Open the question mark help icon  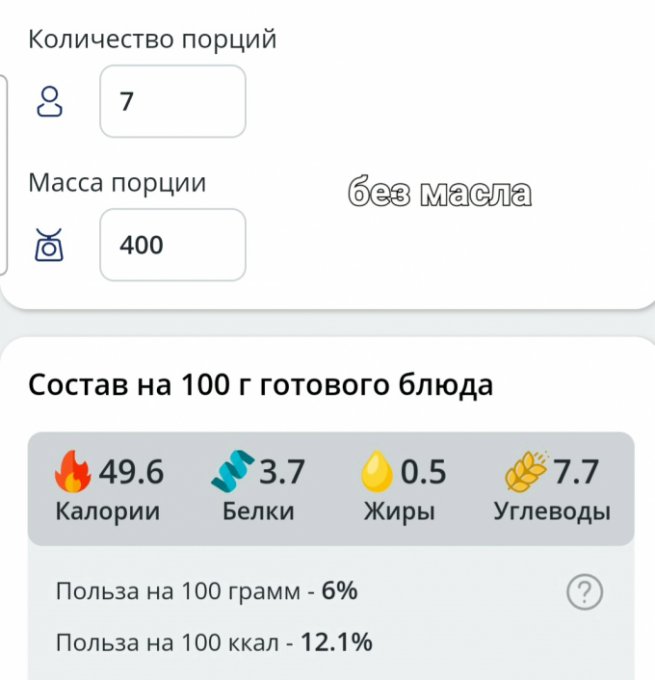[x=584, y=592]
